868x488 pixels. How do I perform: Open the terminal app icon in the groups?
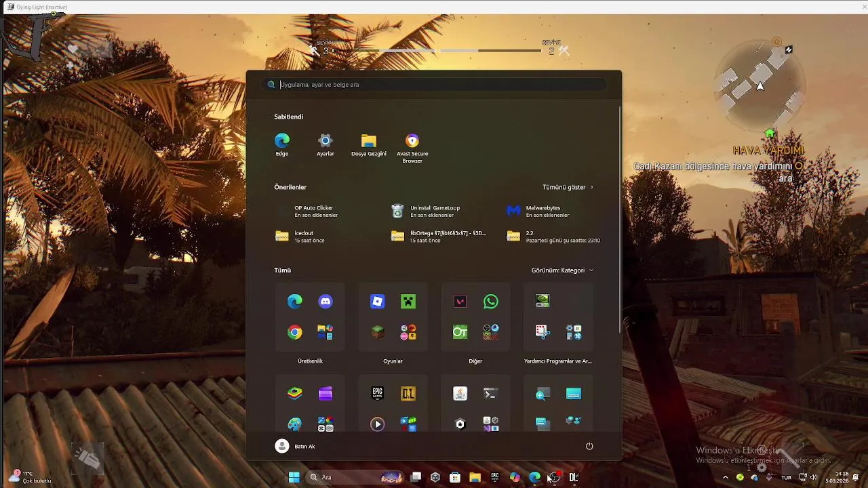491,393
